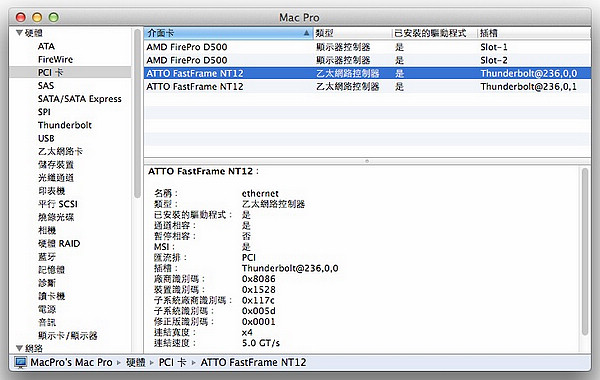This screenshot has height=380, width=600.
Task: Click the ATTO FastFrame NT12 details heading
Action: pyautogui.click(x=203, y=171)
